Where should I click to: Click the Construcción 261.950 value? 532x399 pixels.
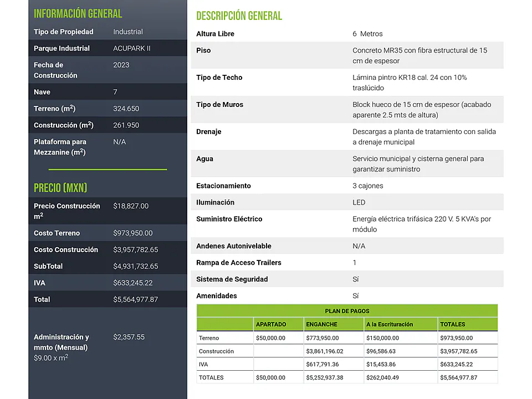tap(126, 125)
